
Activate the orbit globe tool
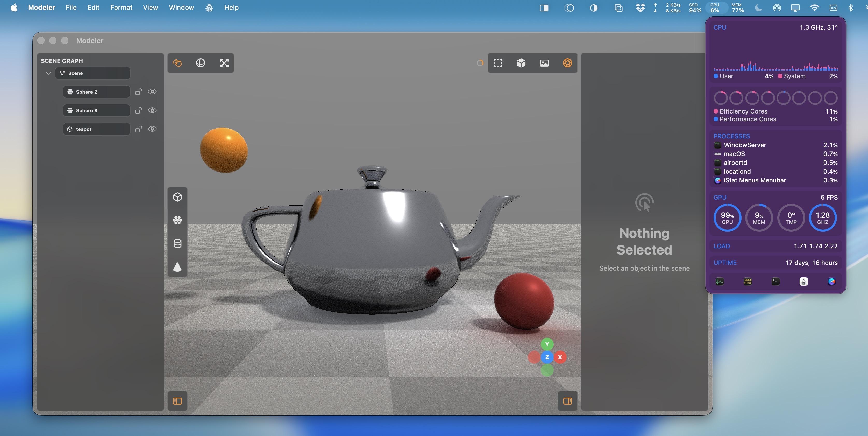(201, 63)
